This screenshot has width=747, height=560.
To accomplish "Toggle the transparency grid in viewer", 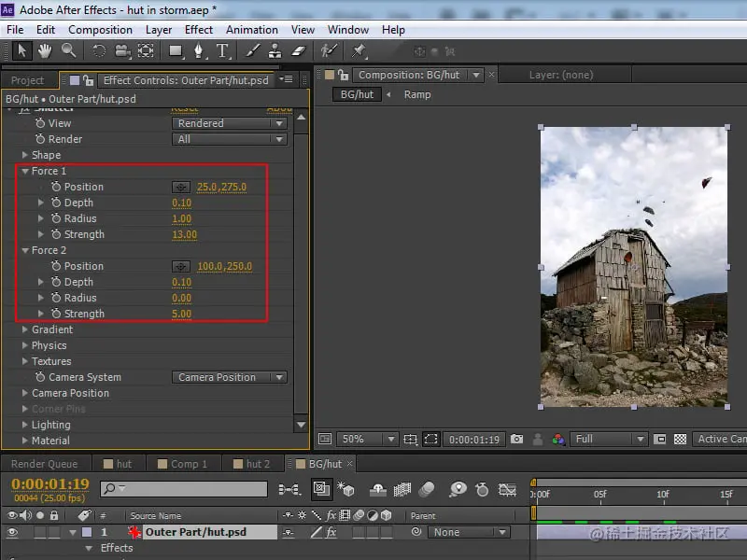I will coord(681,439).
